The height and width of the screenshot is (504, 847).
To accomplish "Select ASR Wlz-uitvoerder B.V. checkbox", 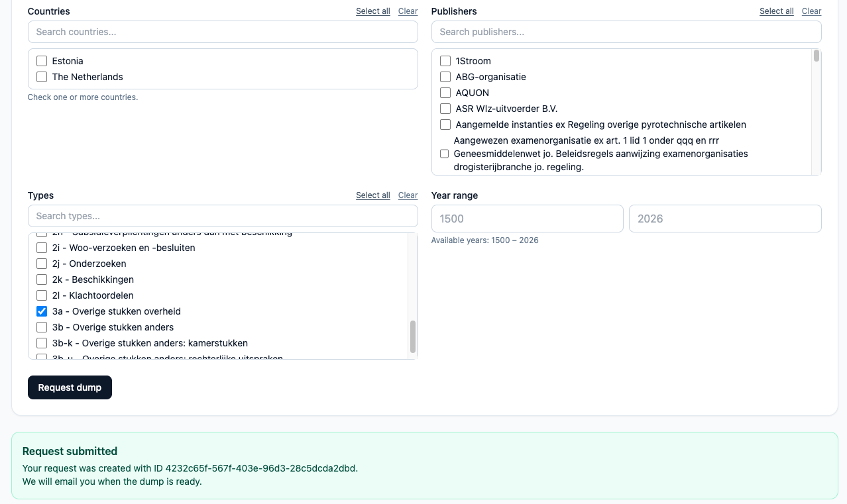I will pyautogui.click(x=445, y=109).
